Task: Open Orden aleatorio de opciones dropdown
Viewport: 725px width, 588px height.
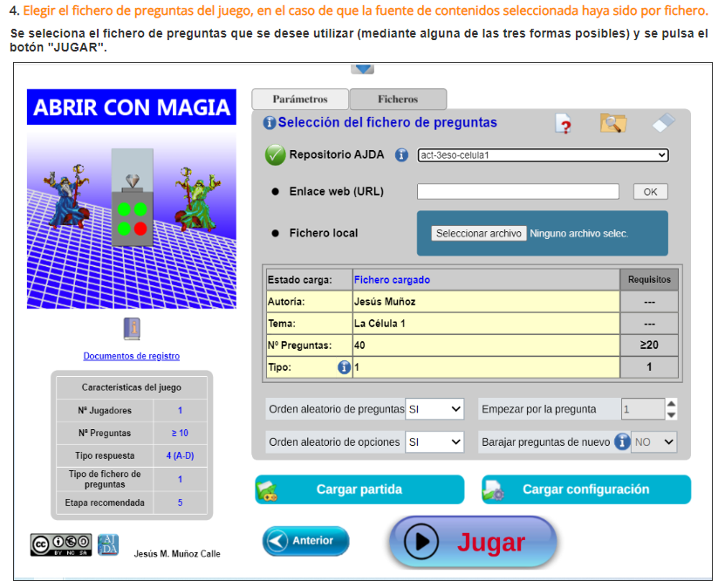Action: [x=434, y=442]
